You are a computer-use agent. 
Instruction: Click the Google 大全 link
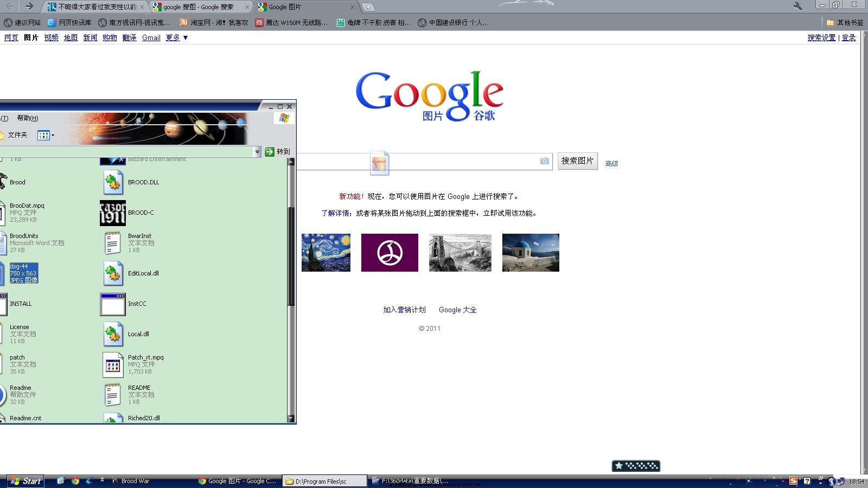458,310
